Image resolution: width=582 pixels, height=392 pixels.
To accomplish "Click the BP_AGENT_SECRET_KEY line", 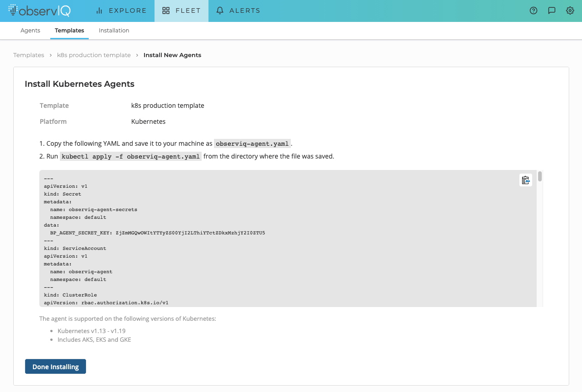I will tap(157, 233).
